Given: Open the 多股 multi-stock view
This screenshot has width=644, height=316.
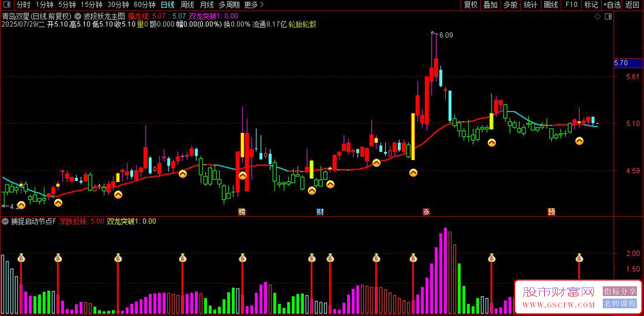Looking at the screenshot, I should (510, 5).
